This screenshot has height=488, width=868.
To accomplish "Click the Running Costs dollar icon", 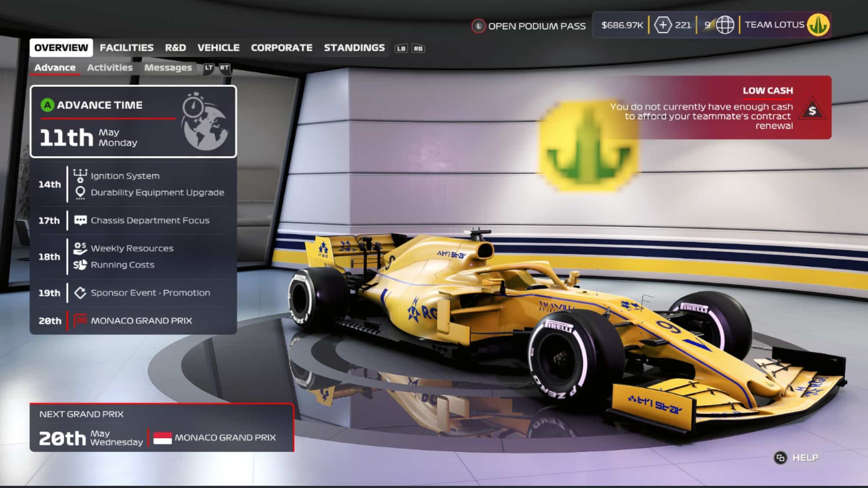I will tap(80, 265).
